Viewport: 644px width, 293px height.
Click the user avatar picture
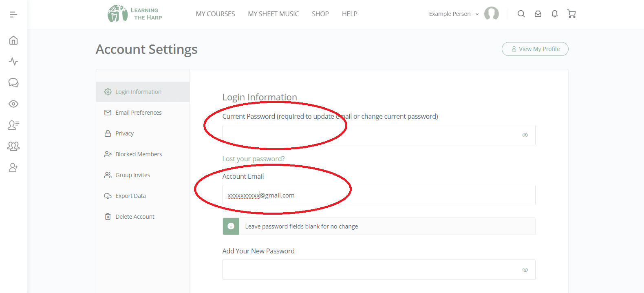(492, 13)
